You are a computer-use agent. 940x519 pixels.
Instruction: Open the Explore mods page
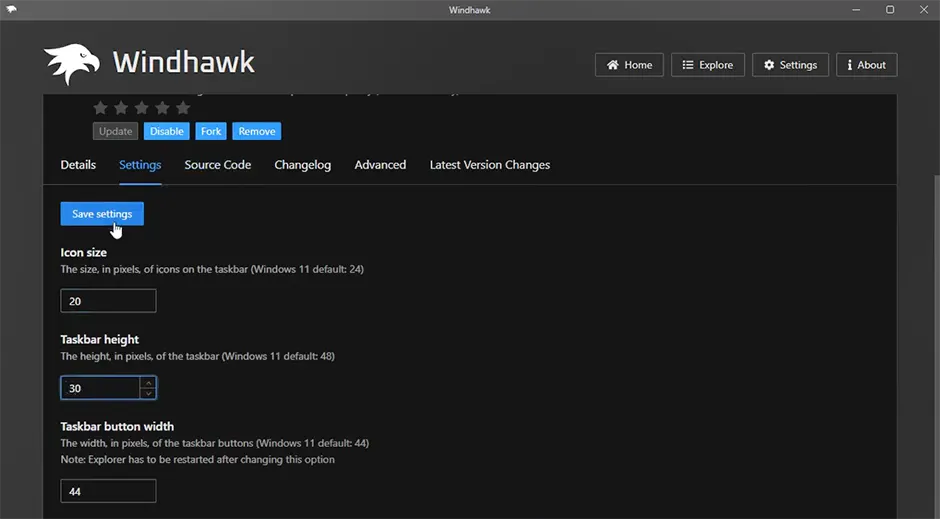pyautogui.click(x=706, y=65)
